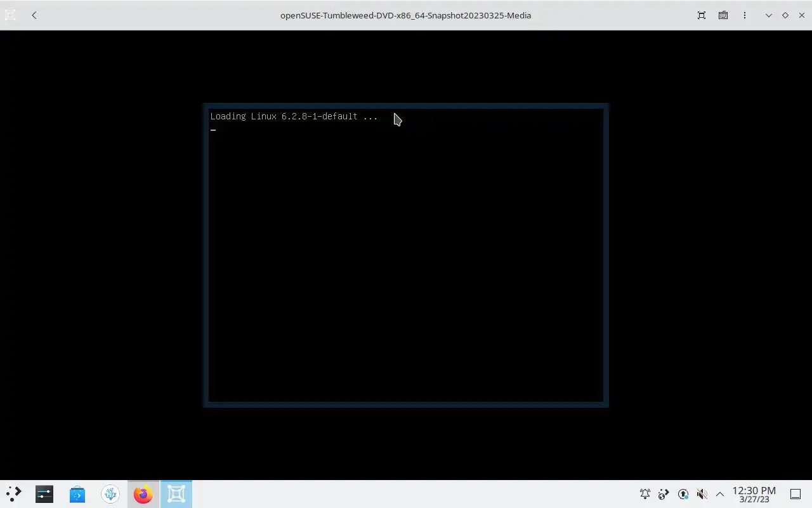812x508 pixels.
Task: Click the 'Loading Linux 6.2.8-1-default ...' text
Action: click(x=294, y=116)
